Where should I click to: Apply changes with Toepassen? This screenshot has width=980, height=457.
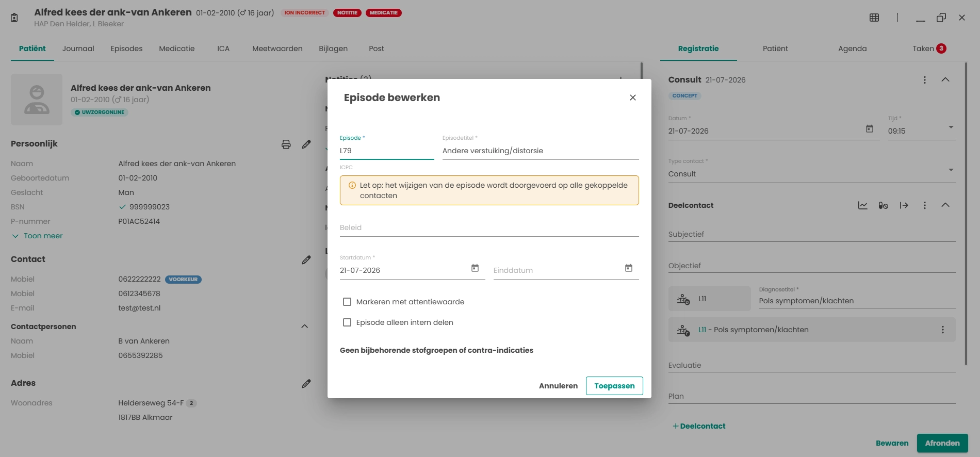tap(614, 386)
